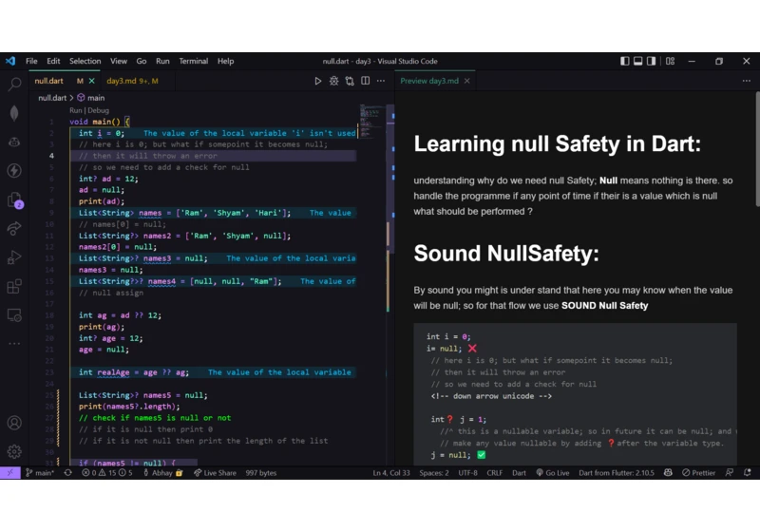
Task: Select the Preview day3.md tab
Action: coord(429,81)
